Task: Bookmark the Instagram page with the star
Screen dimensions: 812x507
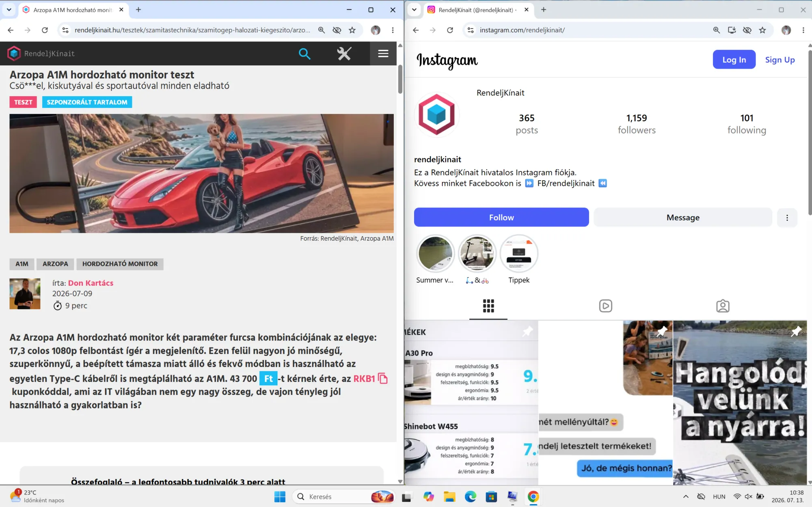Action: click(762, 30)
